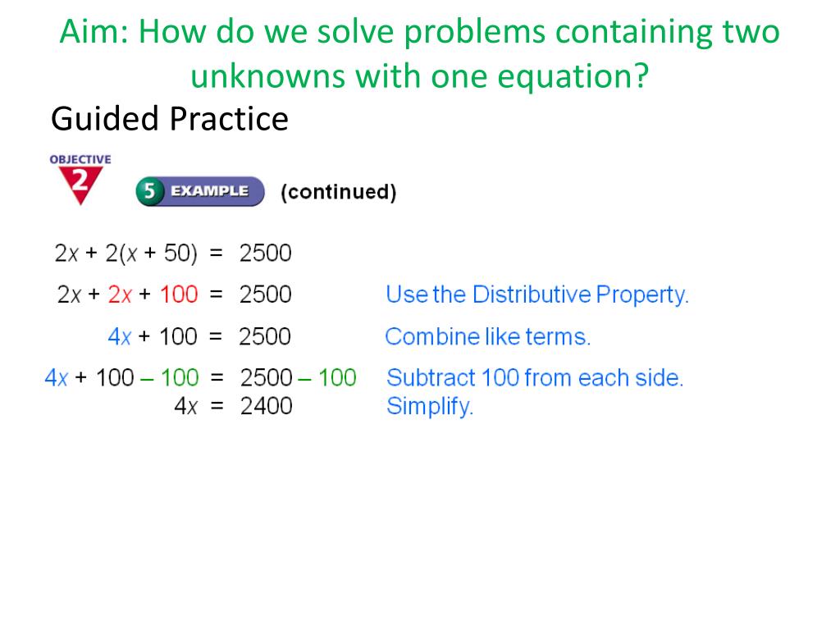This screenshot has height=630, width=840.
Task: Click 'Use the Distributive Property.' note
Action: point(537,294)
